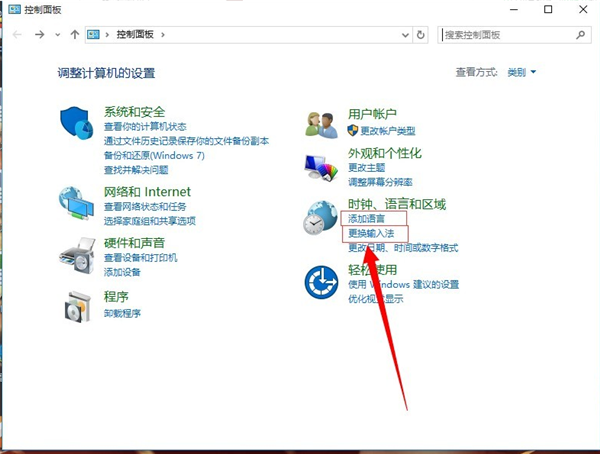Image resolution: width=600 pixels, height=454 pixels.
Task: Click the 控制面板 breadcrumb segment
Action: pos(135,34)
